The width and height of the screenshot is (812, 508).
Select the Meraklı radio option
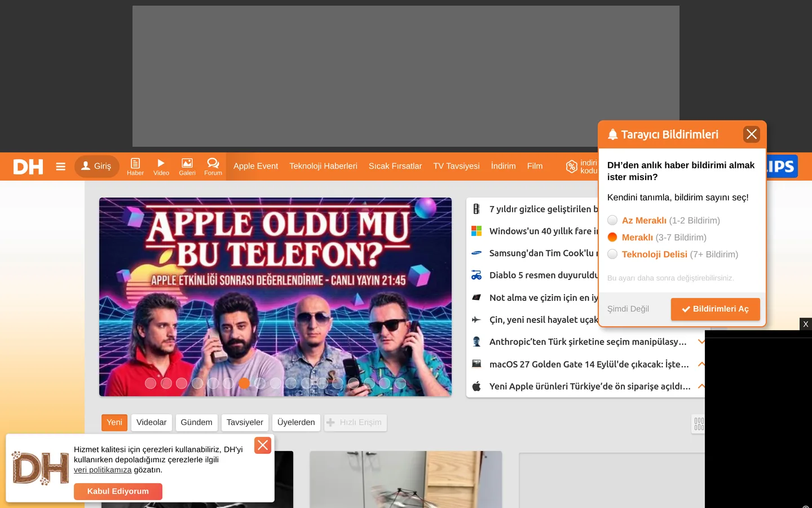612,237
